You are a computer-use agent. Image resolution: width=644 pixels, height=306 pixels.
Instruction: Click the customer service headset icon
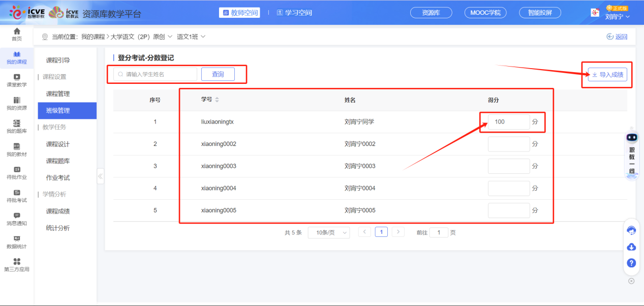[x=631, y=230]
